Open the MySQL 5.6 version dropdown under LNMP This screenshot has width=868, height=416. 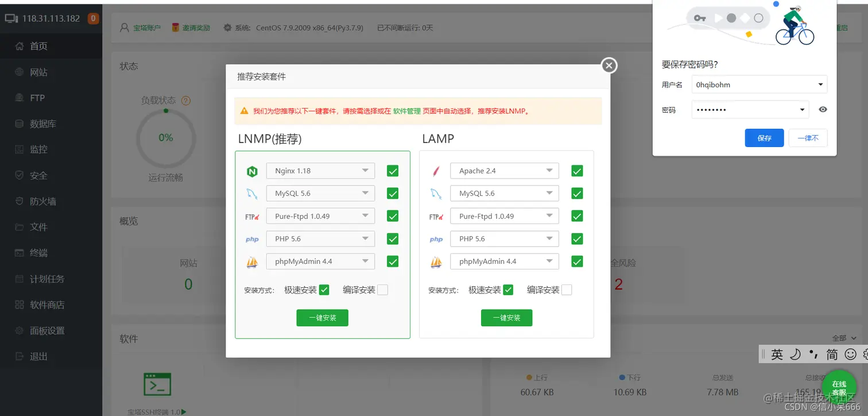coord(320,193)
